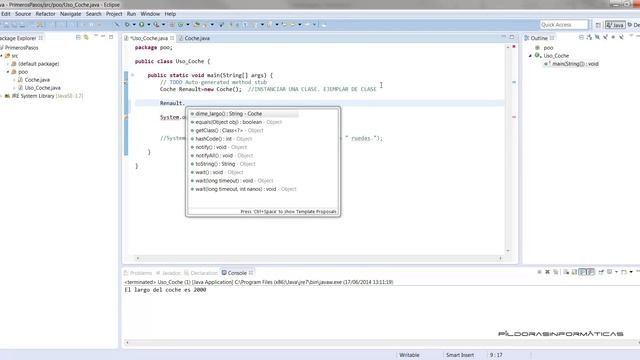Open Coche.java in Package Explorer
The height and width of the screenshot is (360, 640).
[33, 80]
